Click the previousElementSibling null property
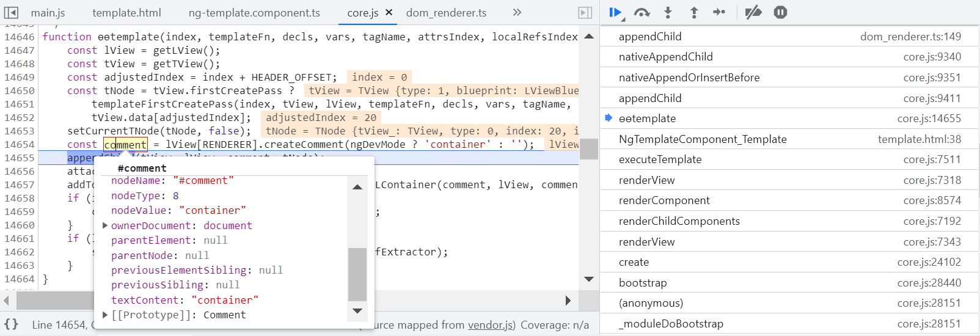 [x=197, y=270]
